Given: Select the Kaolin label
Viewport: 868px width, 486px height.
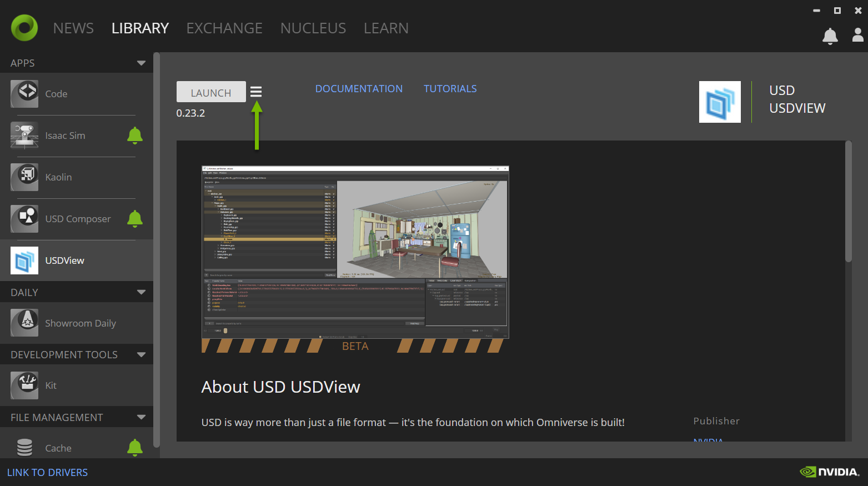Looking at the screenshot, I should tap(58, 177).
